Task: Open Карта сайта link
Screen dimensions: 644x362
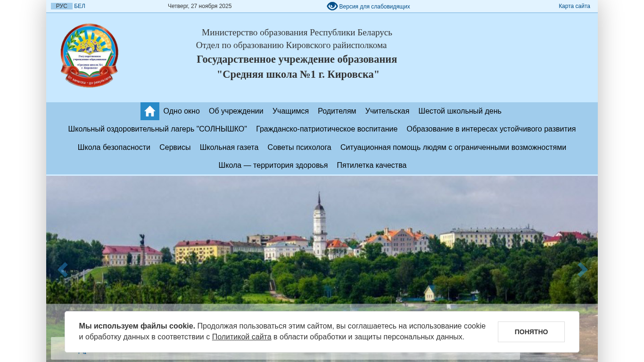Action: pos(574,6)
